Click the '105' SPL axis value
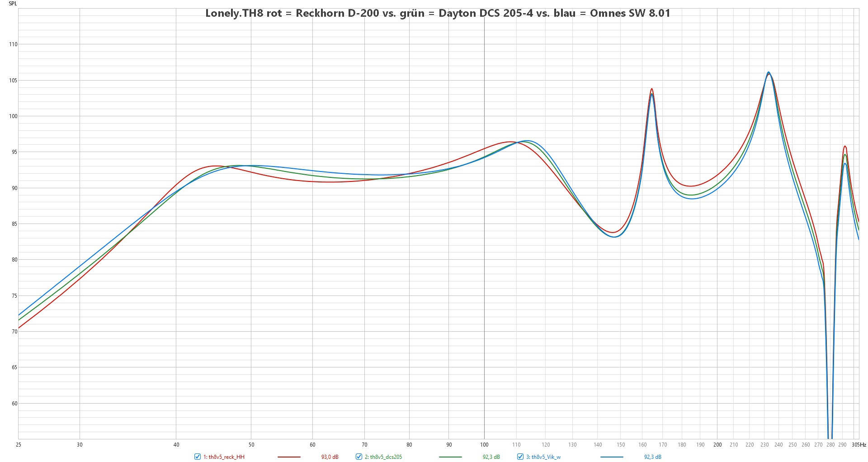The image size is (868, 462). coord(13,81)
